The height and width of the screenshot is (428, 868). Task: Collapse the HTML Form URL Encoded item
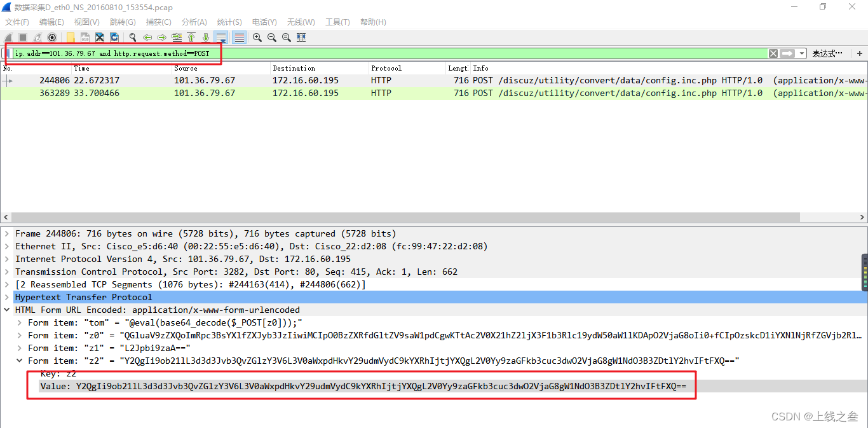click(x=7, y=310)
